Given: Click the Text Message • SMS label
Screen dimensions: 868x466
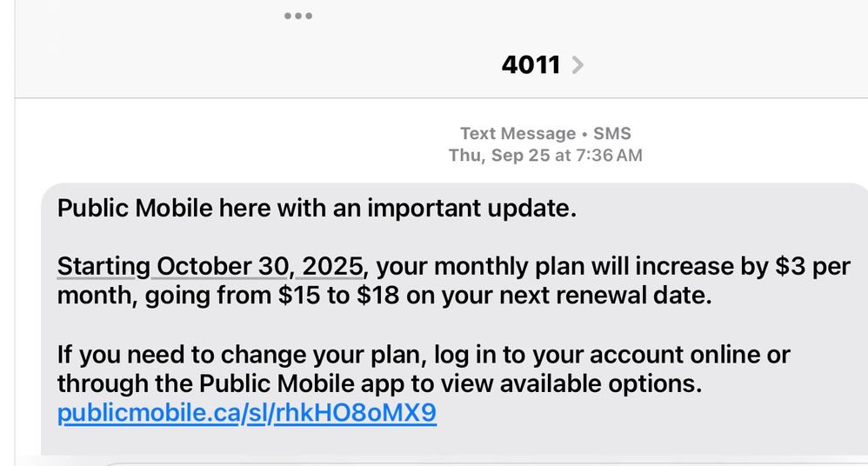Looking at the screenshot, I should point(545,134).
